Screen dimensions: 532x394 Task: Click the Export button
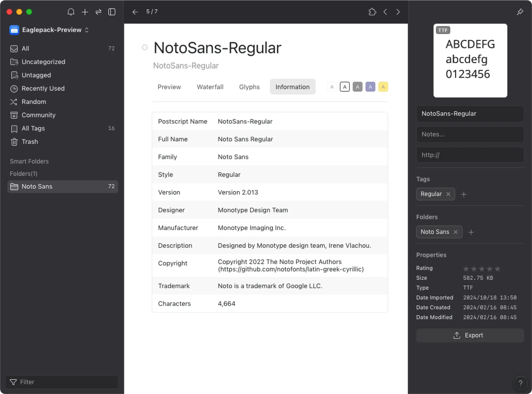click(x=470, y=335)
